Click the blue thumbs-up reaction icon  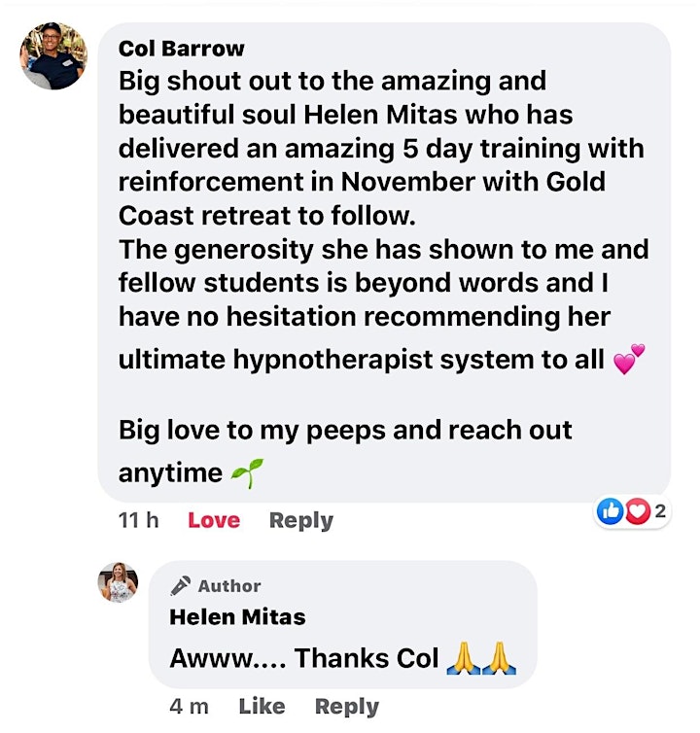pos(610,512)
